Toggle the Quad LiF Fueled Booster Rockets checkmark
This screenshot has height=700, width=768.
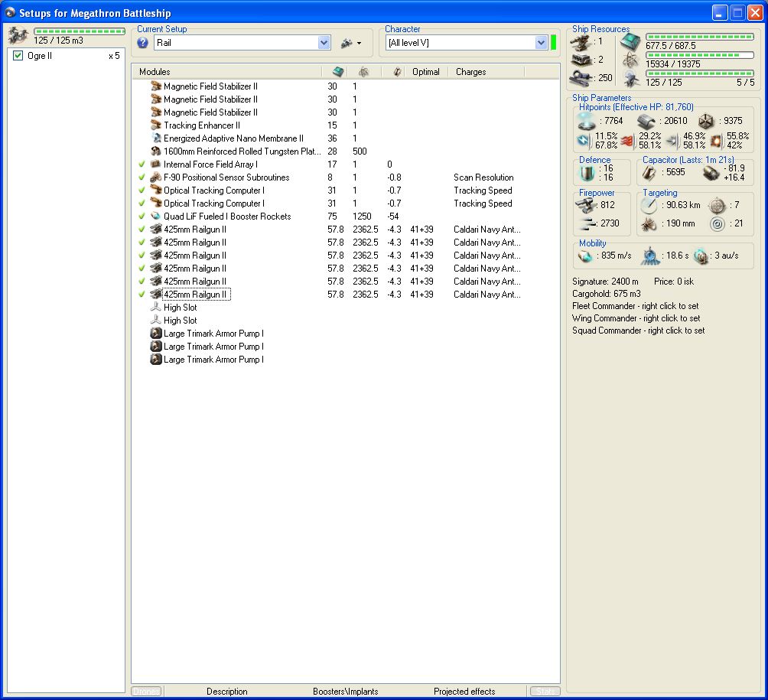pos(142,216)
